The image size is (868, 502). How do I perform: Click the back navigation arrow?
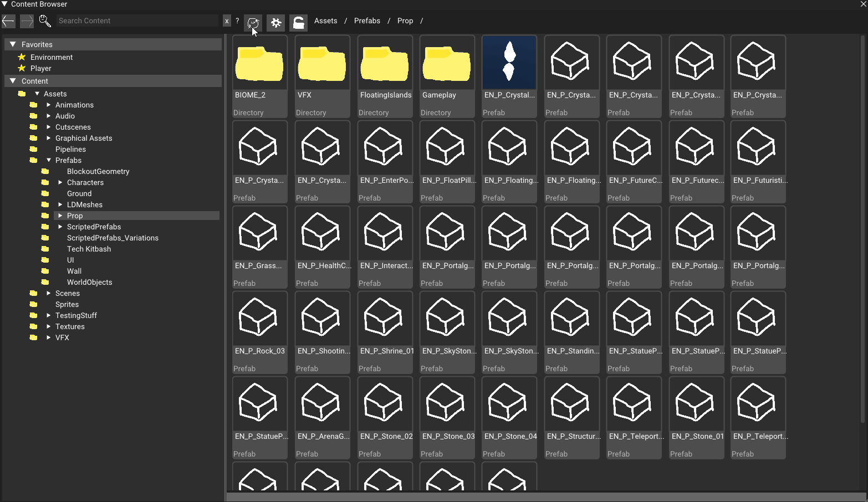click(8, 21)
